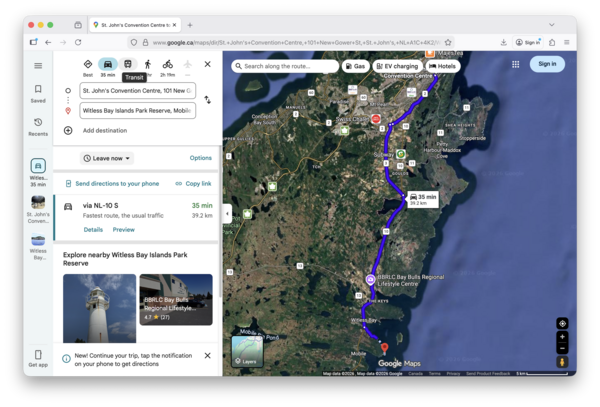Click the Add destination plus icon
This screenshot has width=600, height=407.
tap(68, 130)
